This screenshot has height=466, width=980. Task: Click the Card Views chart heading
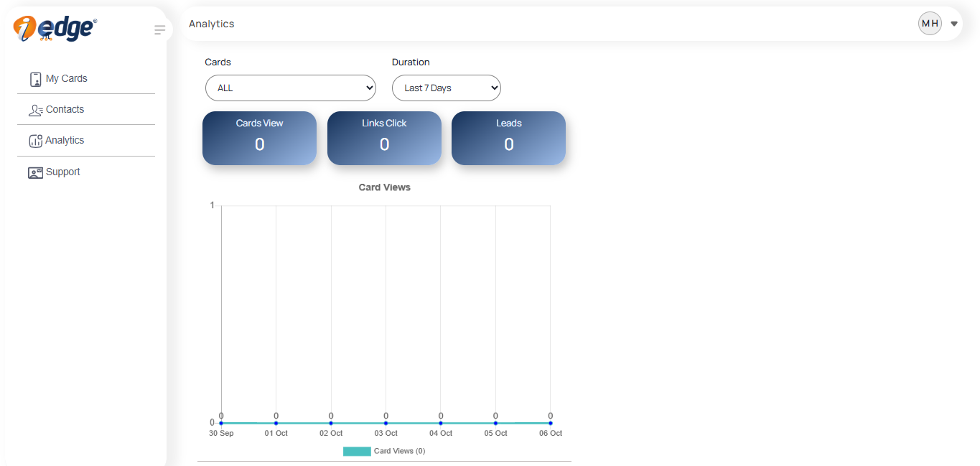(384, 187)
